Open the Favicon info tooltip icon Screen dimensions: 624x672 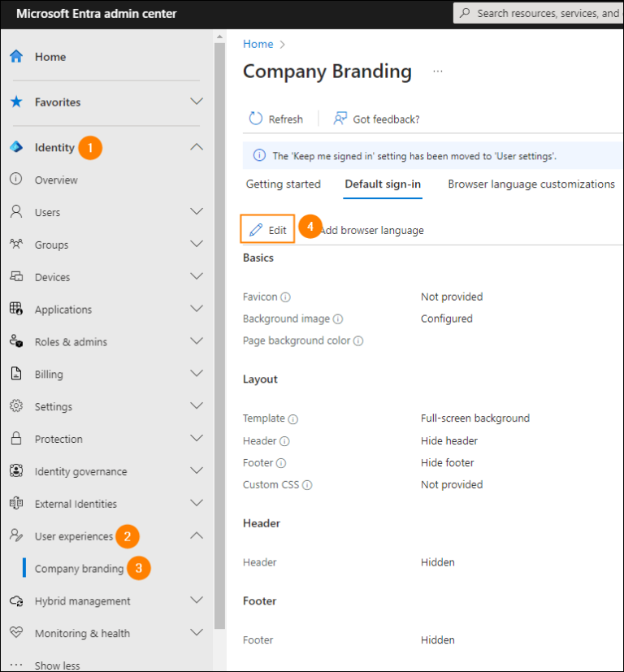point(285,297)
